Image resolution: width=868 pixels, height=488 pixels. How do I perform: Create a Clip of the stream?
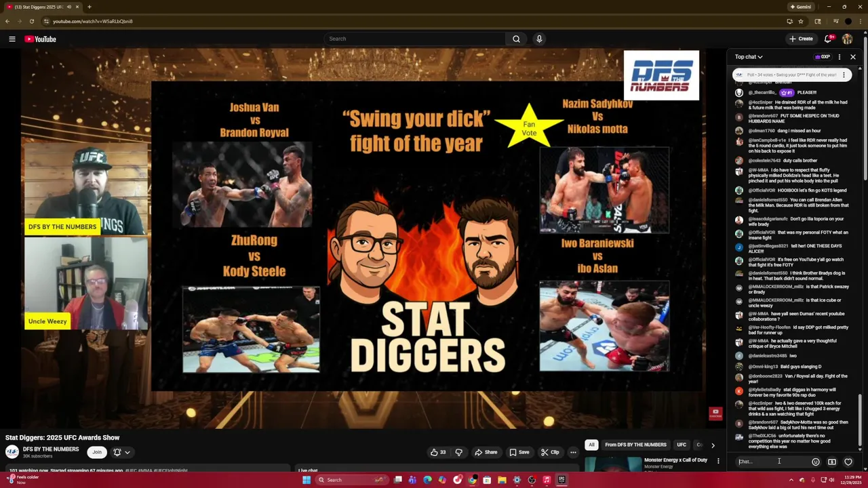click(x=550, y=452)
